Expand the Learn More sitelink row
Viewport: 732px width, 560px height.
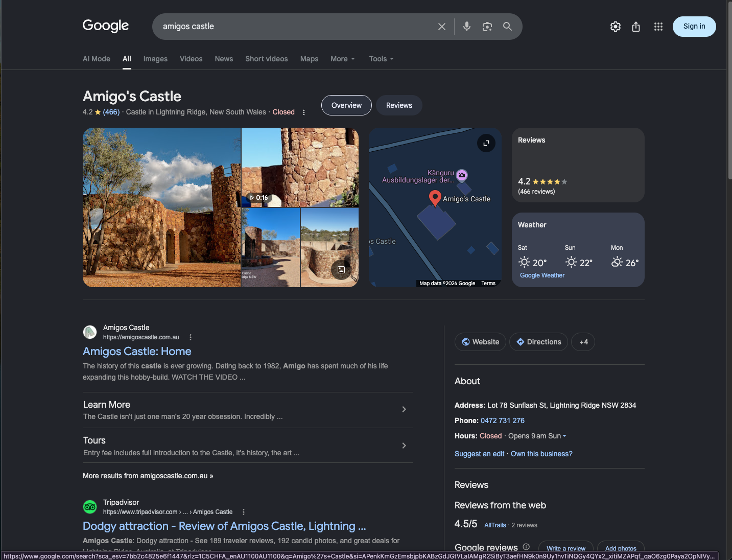coord(248,410)
